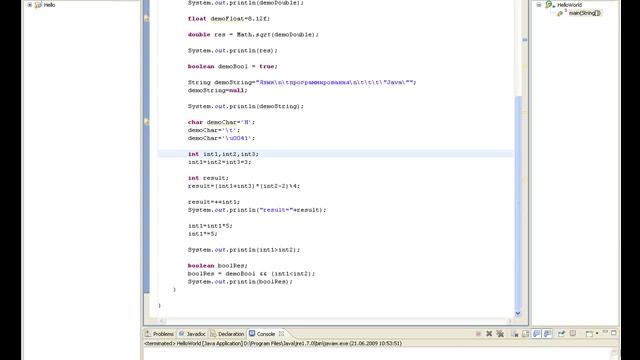
Task: Close the Console tab
Action: click(x=281, y=333)
